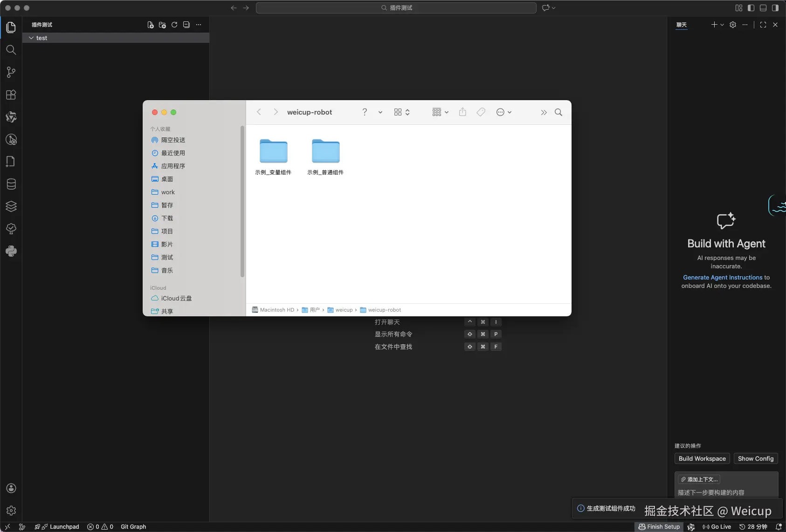
Task: Click the 插件测试 command center search box
Action: 396,8
